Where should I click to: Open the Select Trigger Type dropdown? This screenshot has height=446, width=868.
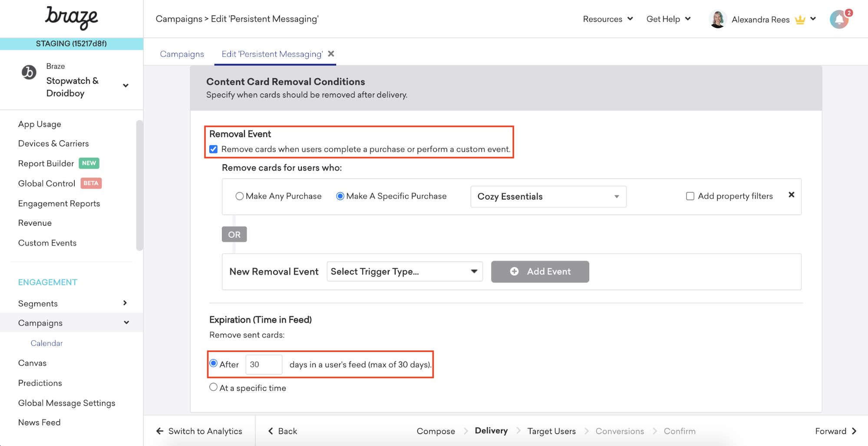click(x=405, y=271)
